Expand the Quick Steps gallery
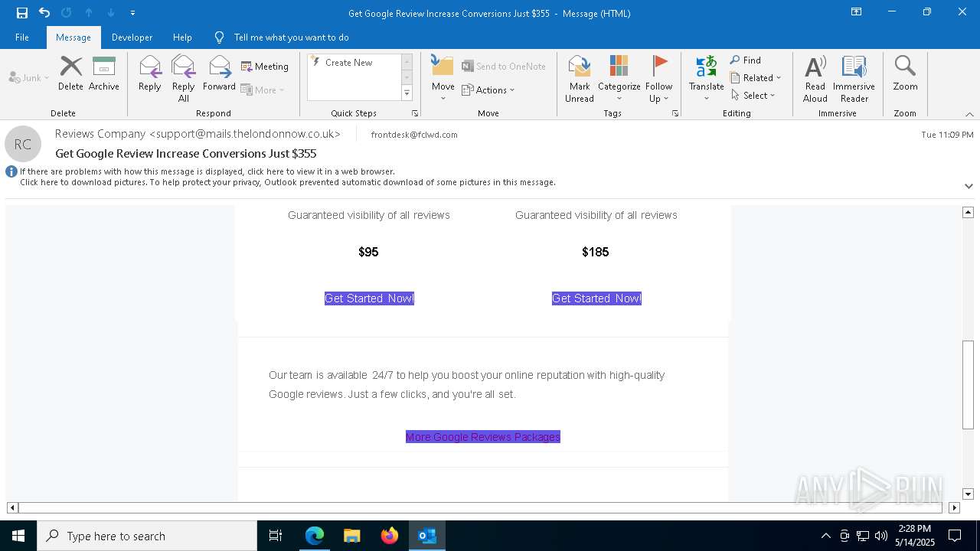 pos(407,93)
